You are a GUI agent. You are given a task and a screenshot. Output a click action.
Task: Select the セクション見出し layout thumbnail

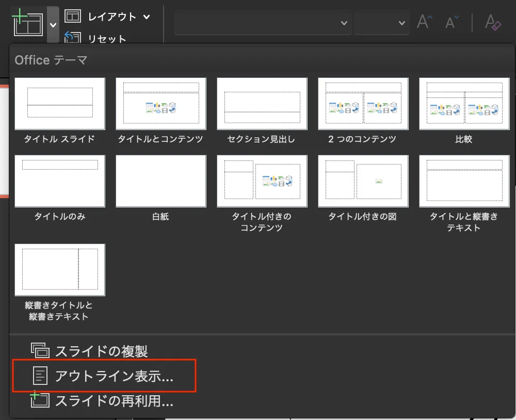coord(262,104)
